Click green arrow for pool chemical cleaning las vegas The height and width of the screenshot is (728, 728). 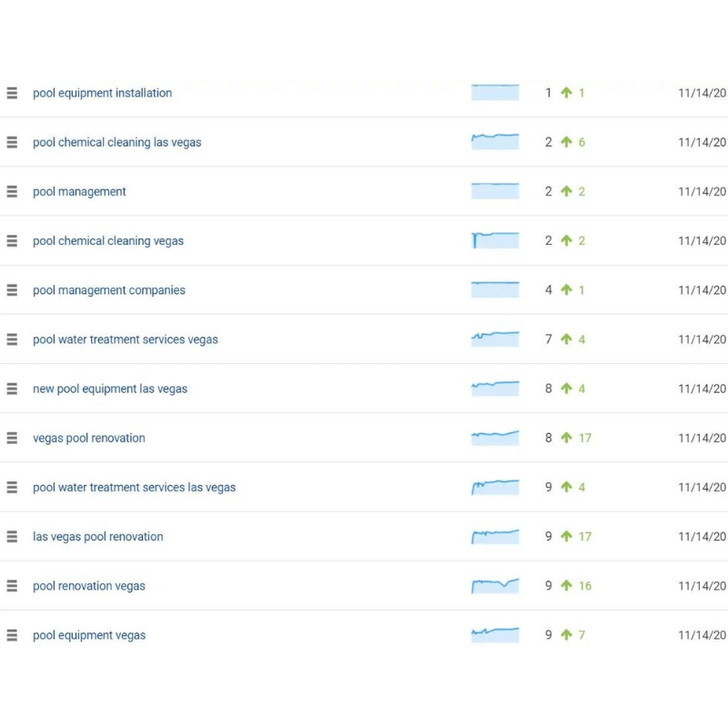tap(566, 142)
